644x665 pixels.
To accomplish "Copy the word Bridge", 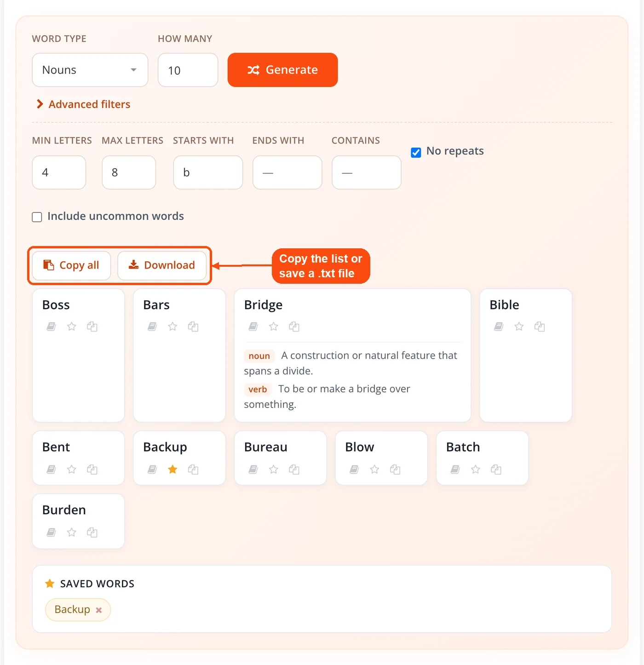I will coord(294,327).
